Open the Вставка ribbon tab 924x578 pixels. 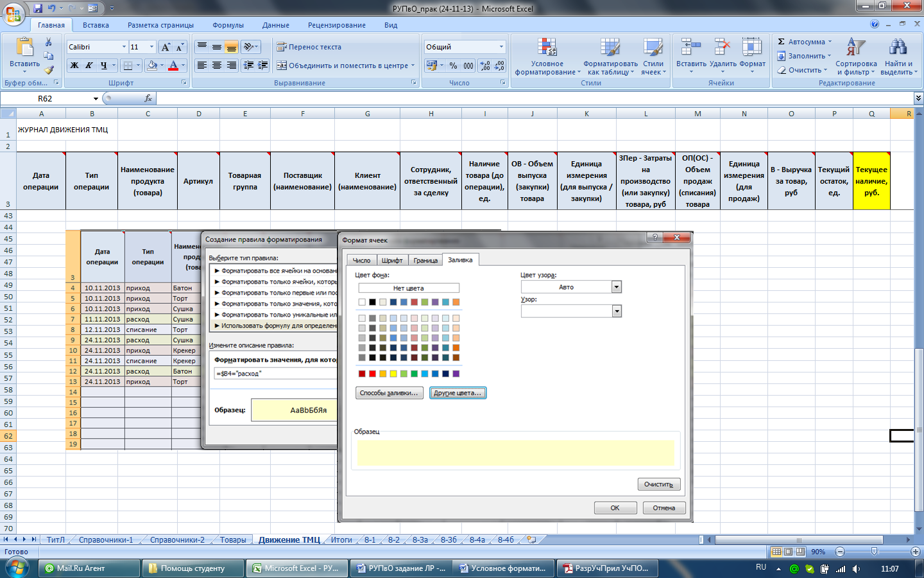(96, 25)
